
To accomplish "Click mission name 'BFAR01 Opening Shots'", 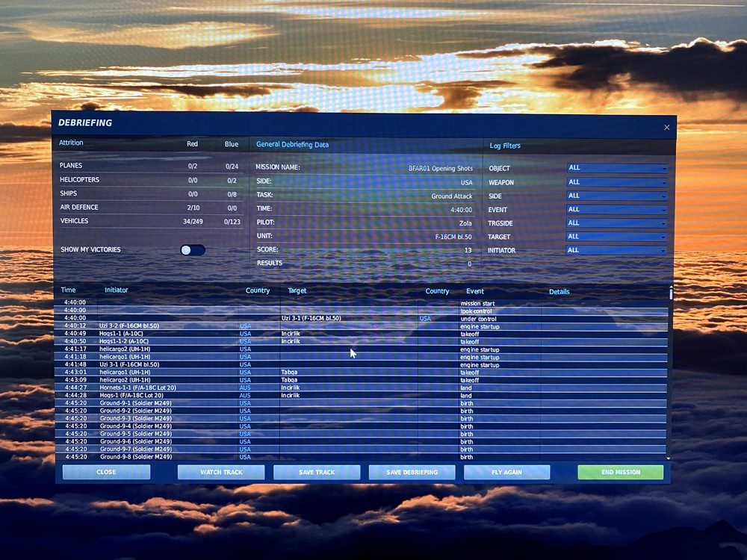I will (x=441, y=169).
